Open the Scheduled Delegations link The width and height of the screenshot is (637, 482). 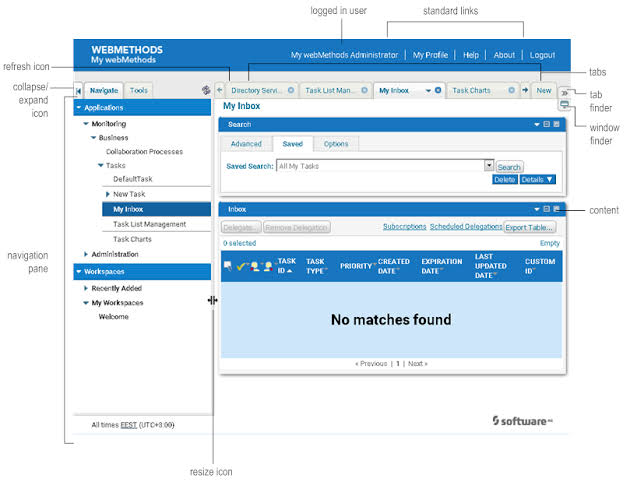pyautogui.click(x=466, y=226)
